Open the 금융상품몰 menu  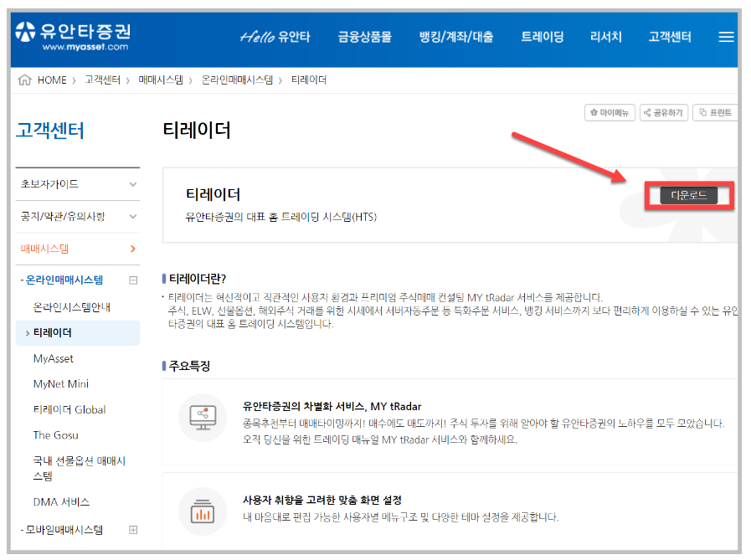tap(364, 37)
